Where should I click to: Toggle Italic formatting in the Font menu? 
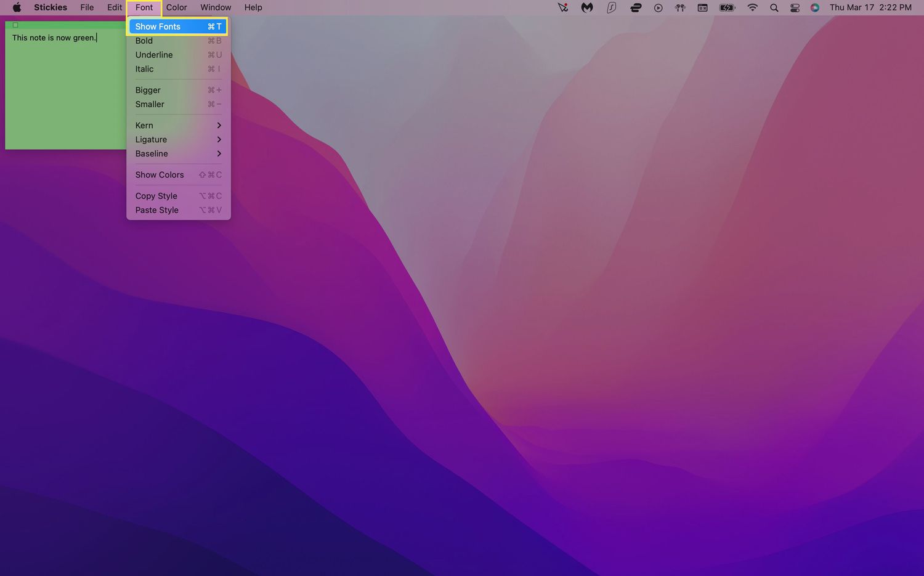145,69
